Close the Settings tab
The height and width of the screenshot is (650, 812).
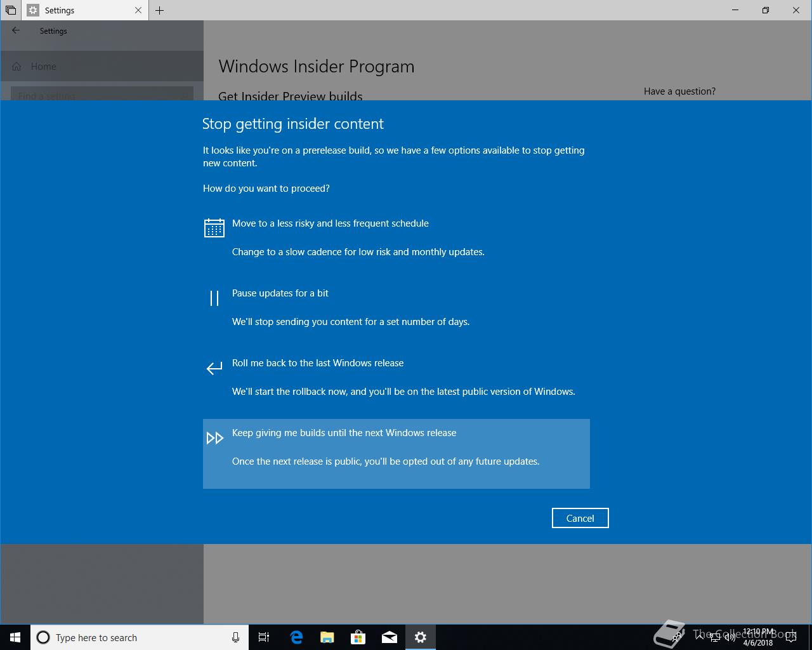tap(138, 10)
